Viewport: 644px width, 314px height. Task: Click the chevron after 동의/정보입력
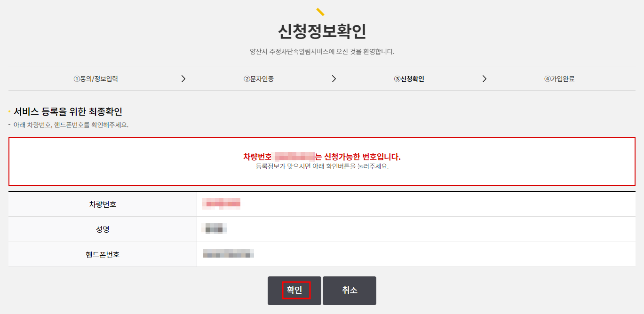tap(183, 78)
